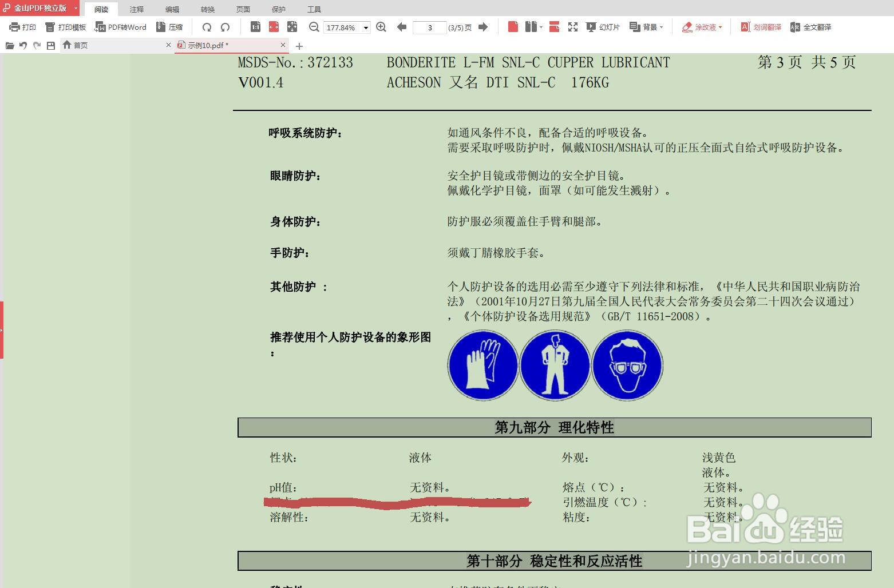Click the page number input field
Image resolution: width=894 pixels, height=588 pixels.
429,27
